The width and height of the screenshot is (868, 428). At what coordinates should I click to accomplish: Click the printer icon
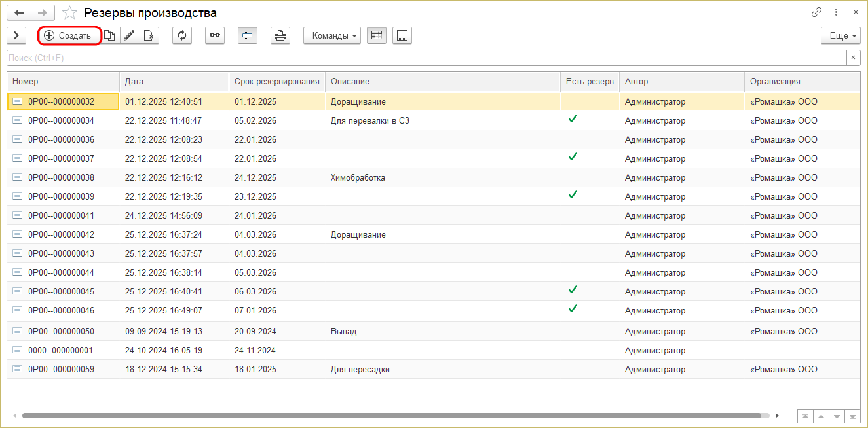point(280,35)
